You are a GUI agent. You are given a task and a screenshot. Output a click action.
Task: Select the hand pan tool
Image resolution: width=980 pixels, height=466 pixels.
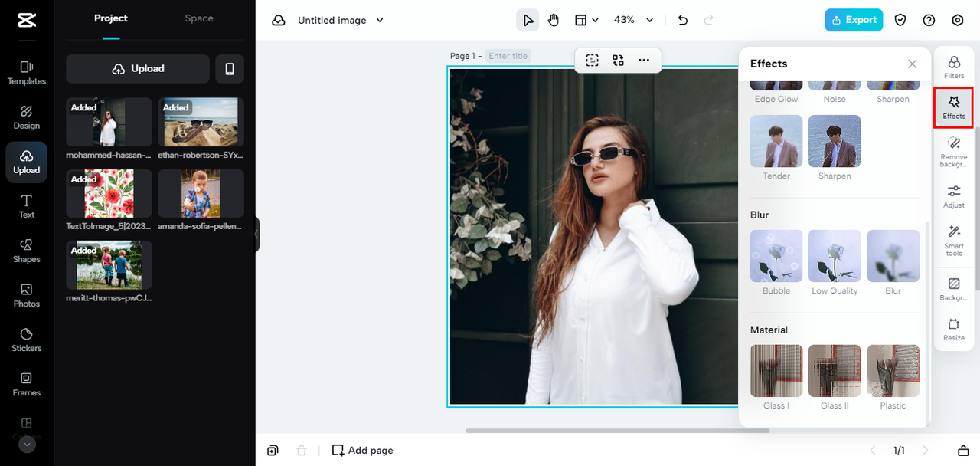point(554,20)
